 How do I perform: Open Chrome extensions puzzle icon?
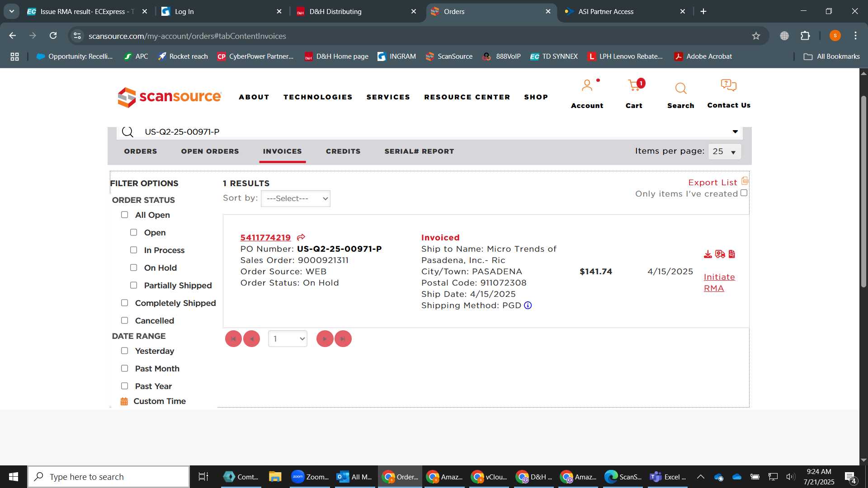[x=805, y=36]
